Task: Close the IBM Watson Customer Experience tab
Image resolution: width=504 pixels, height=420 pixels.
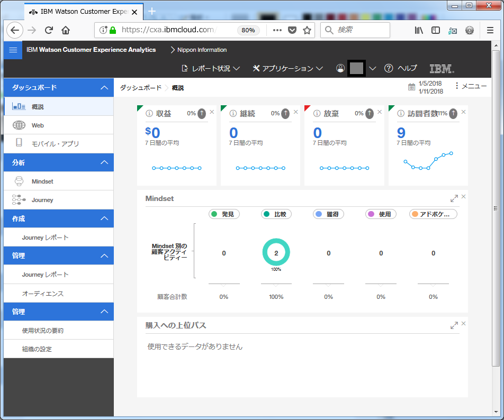Action: click(x=134, y=12)
